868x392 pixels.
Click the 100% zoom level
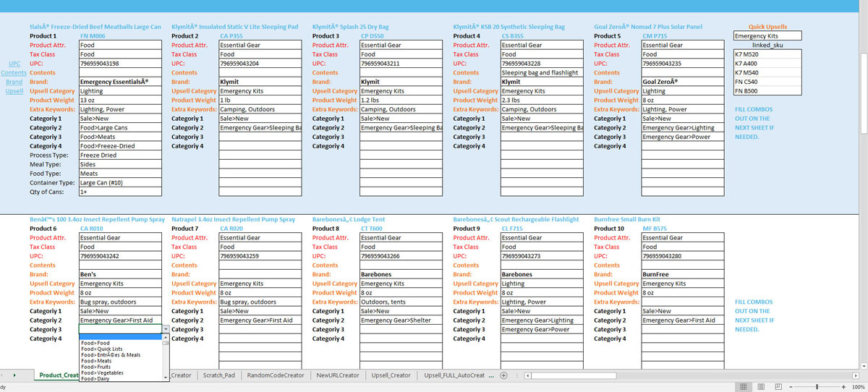[859, 387]
